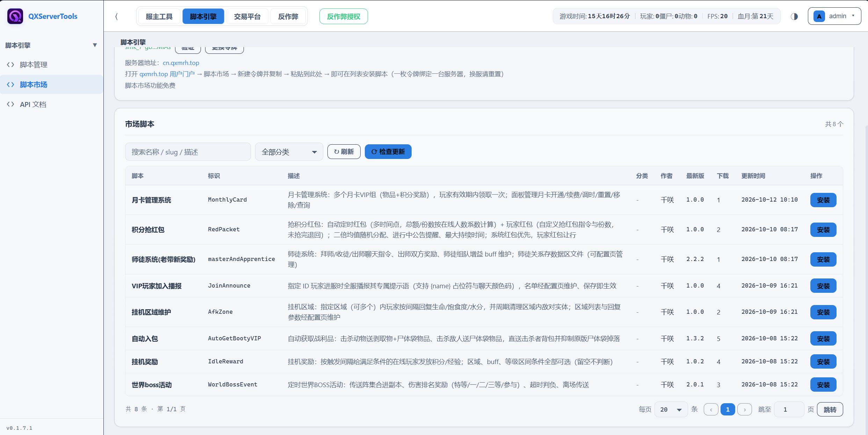Select 脚本市场 in the sidebar
This screenshot has width=868, height=435.
point(52,85)
